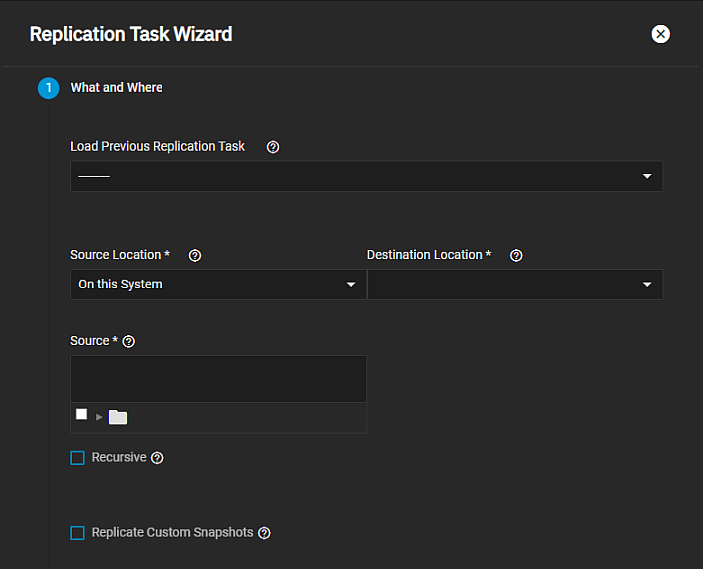Expand the root folder tree arrow
This screenshot has height=569, width=703.
[x=99, y=417]
